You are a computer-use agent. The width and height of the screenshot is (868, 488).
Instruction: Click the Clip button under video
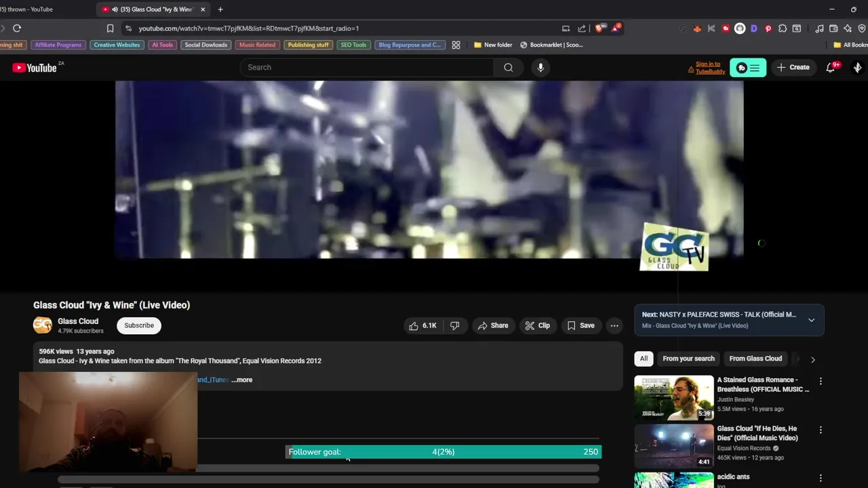(538, 325)
